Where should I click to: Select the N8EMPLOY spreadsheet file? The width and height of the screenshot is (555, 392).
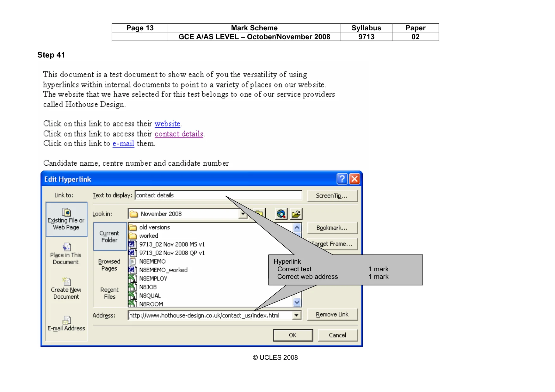coord(148,279)
